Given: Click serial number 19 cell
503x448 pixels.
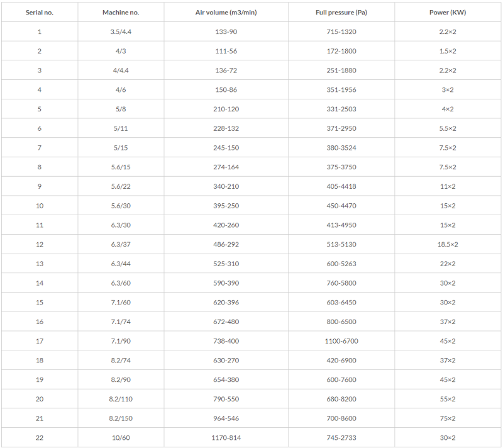Looking at the screenshot, I should click(40, 379).
